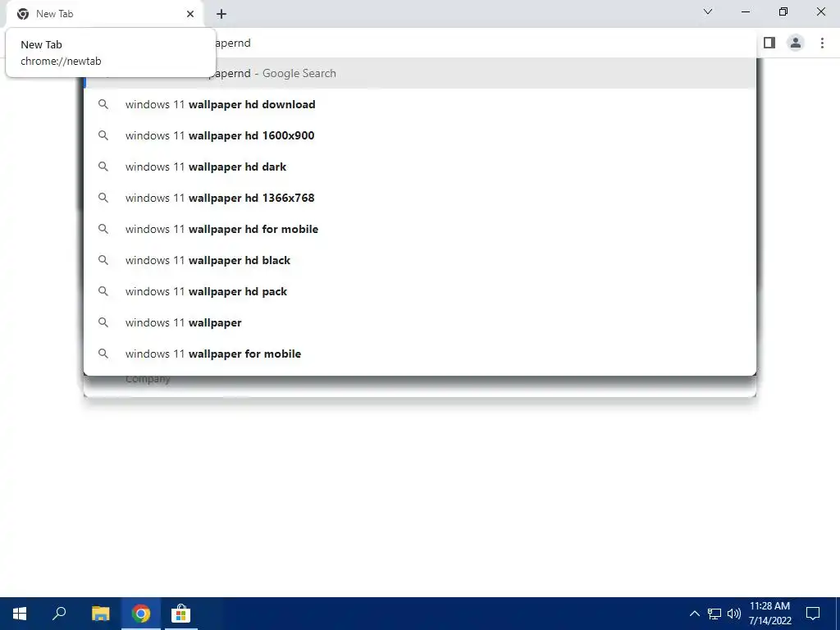The image size is (840, 630).
Task: Pick 'windows 11 wallpaper hd for mobile' suggestion
Action: tap(420, 229)
